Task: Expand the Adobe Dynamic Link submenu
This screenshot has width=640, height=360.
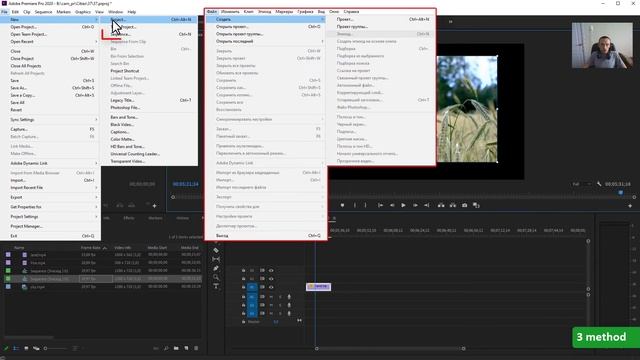Action: pos(51,163)
